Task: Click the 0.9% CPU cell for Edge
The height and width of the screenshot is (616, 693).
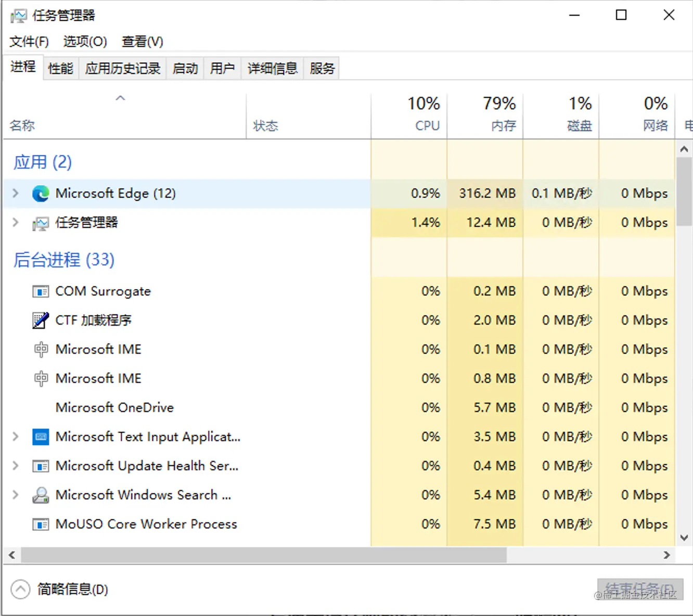Action: [409, 194]
